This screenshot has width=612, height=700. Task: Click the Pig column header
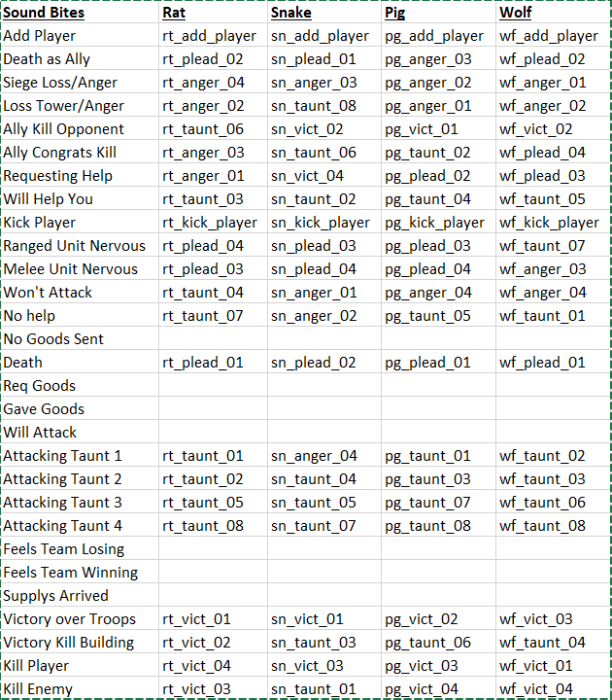(x=438, y=12)
